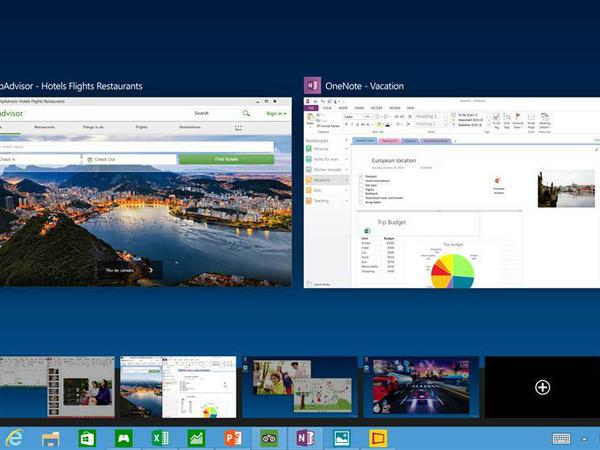
Task: Open Excel from the taskbar
Action: (x=160, y=439)
